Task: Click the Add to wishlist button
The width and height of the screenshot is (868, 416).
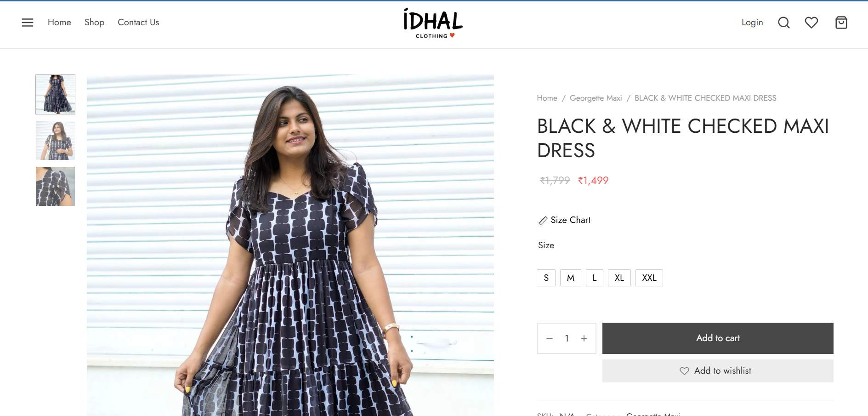Action: [x=718, y=371]
